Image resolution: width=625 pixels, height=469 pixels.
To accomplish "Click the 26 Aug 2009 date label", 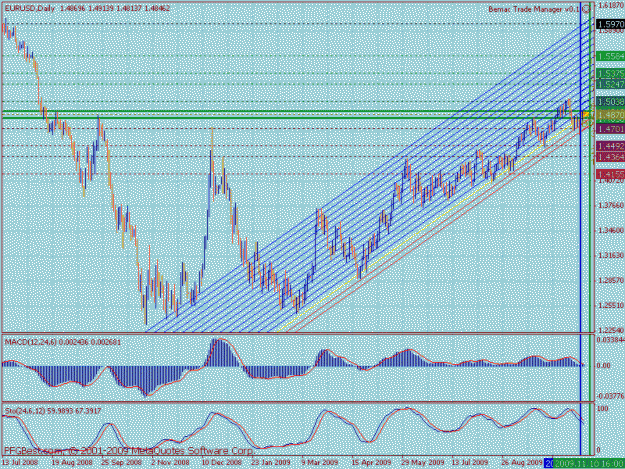I will tap(521, 462).
